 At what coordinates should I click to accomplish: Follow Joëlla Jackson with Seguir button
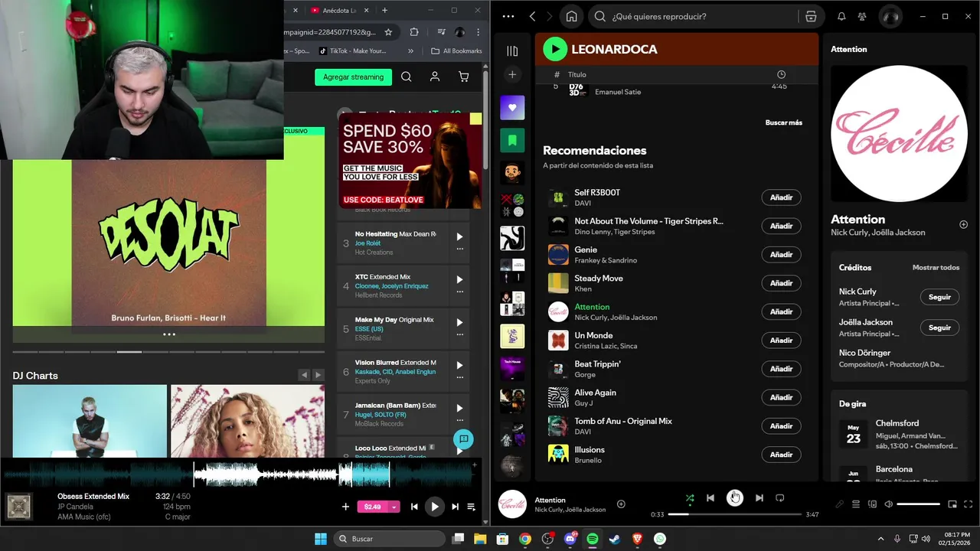939,328
